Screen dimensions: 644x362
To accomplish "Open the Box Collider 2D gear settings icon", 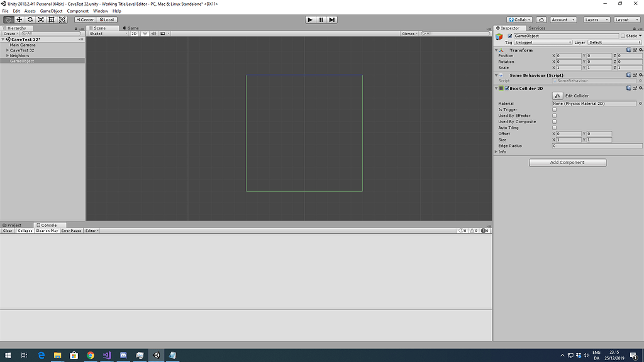I will [x=640, y=88].
